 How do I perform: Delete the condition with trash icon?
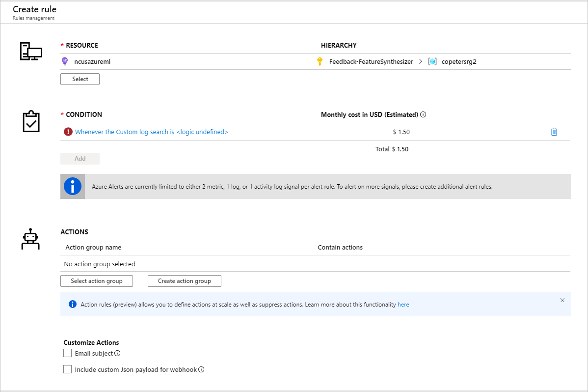tap(554, 132)
